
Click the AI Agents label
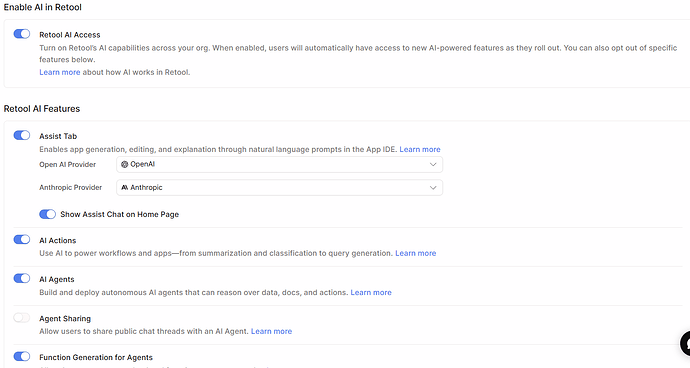57,279
